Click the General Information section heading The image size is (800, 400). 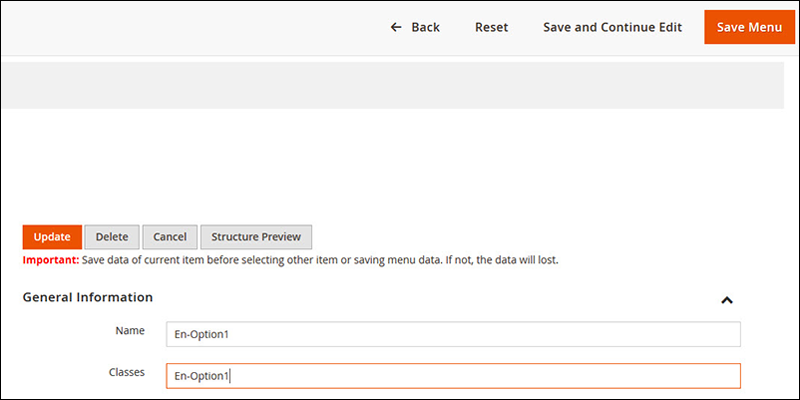point(88,297)
